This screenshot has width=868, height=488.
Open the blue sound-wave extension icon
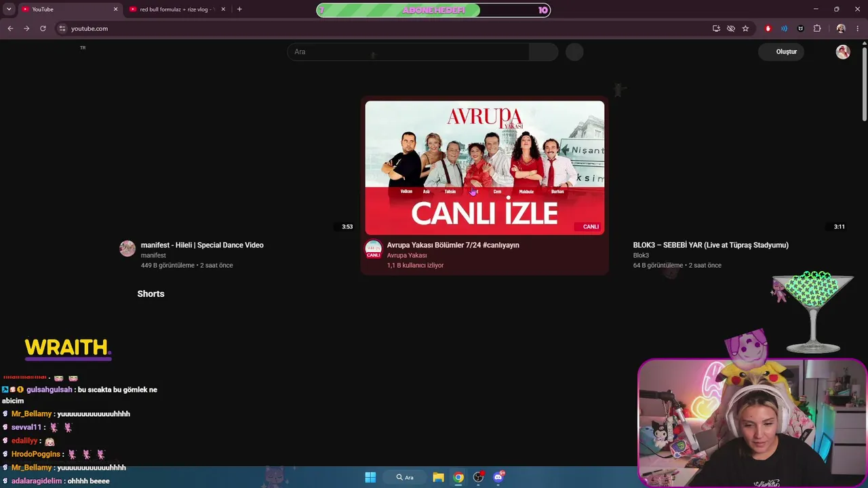[785, 28]
